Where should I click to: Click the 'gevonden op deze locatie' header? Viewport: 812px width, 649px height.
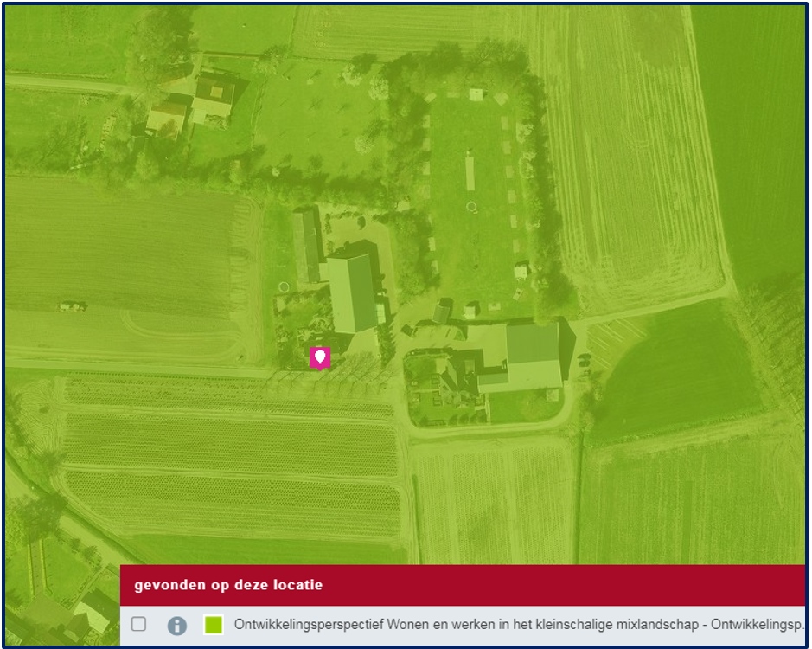pyautogui.click(x=228, y=585)
